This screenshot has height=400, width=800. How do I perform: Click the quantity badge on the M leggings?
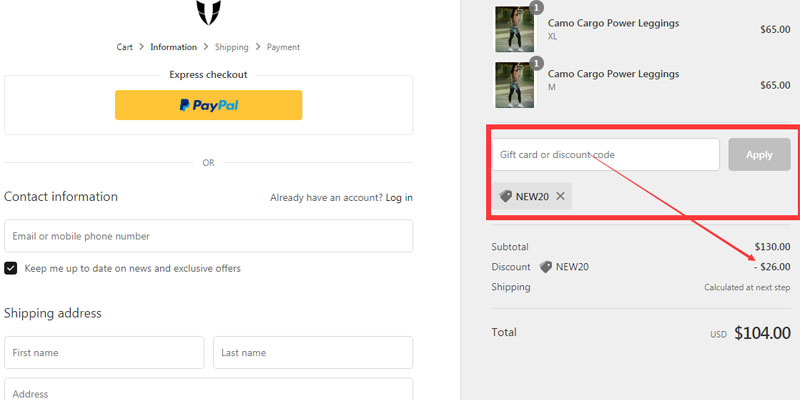[x=537, y=63]
